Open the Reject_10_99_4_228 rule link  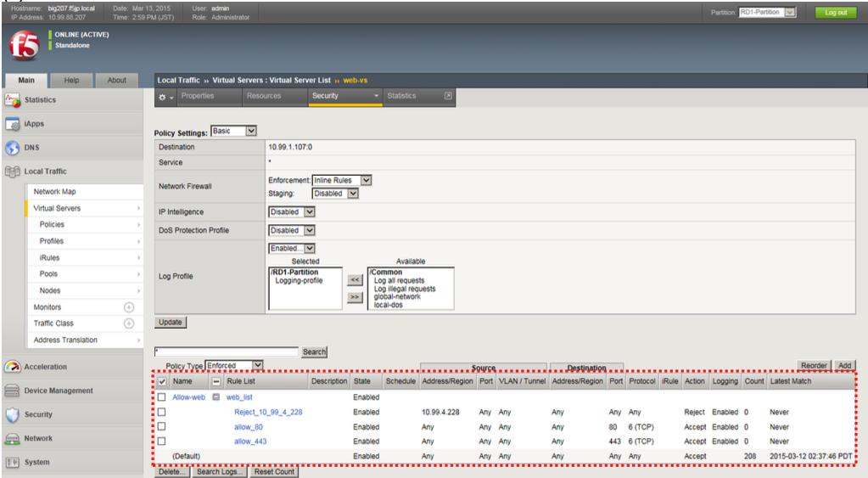click(x=268, y=412)
